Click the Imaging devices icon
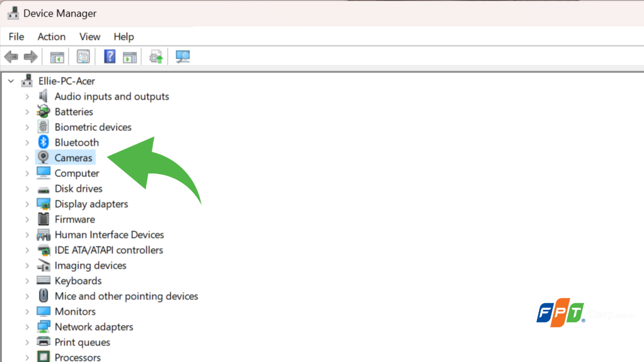Viewport: 644px width, 362px height. pyautogui.click(x=43, y=265)
